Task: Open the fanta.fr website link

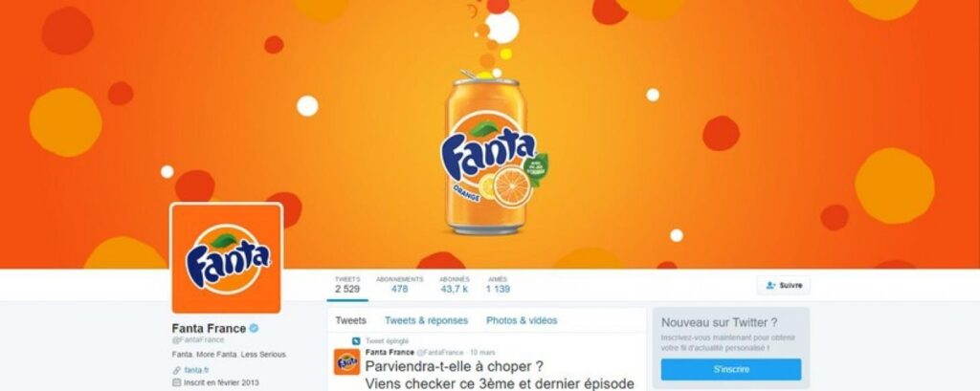Action: coord(197,370)
